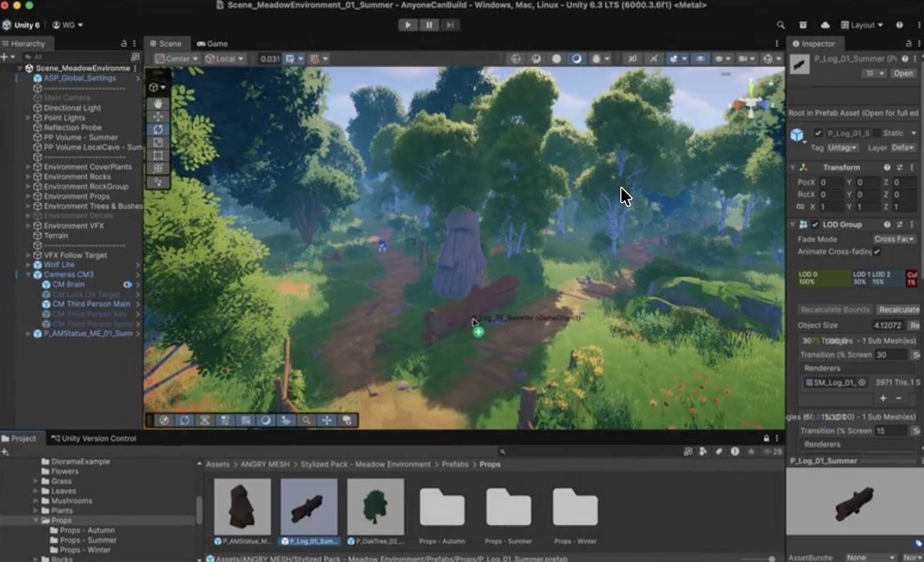The image size is (924, 562).
Task: Open the Local rotation dropdown
Action: [225, 59]
